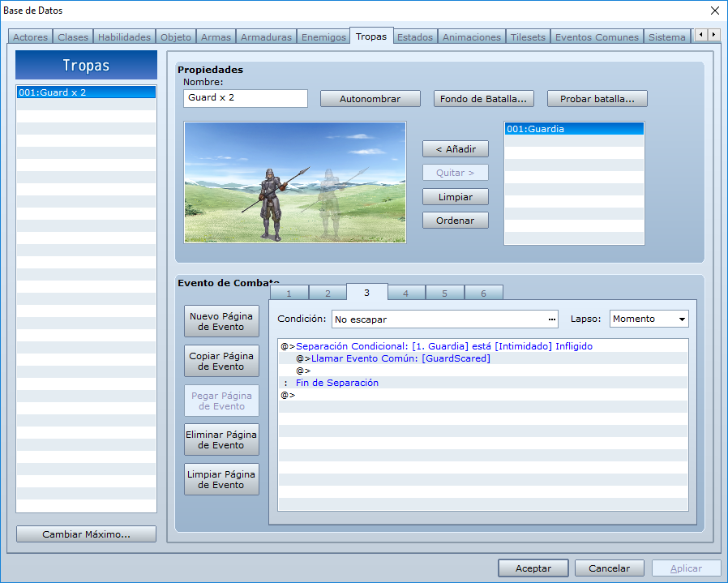The height and width of the screenshot is (583, 728).
Task: Start Probar batalla test
Action: pyautogui.click(x=597, y=99)
